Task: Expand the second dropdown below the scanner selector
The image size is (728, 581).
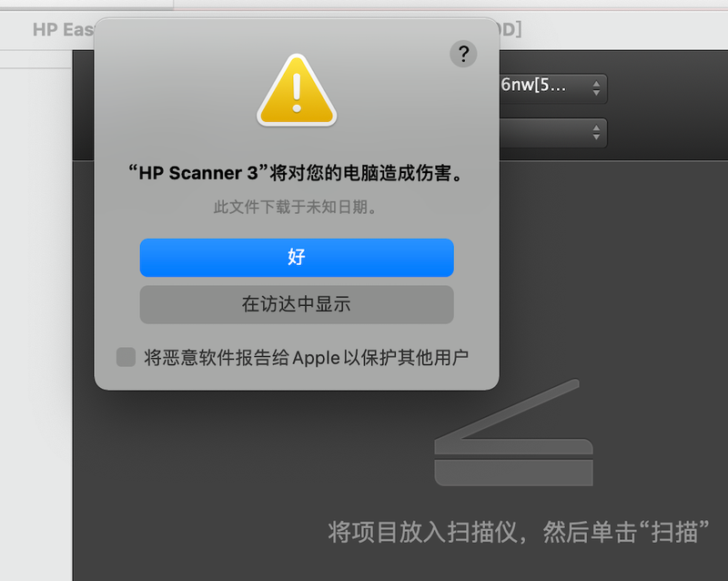Action: click(x=553, y=132)
